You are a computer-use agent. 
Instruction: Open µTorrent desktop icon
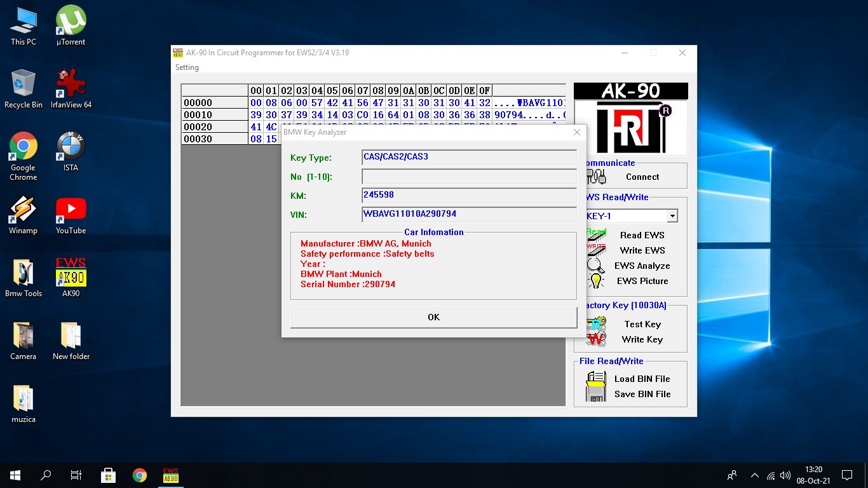pos(71,26)
